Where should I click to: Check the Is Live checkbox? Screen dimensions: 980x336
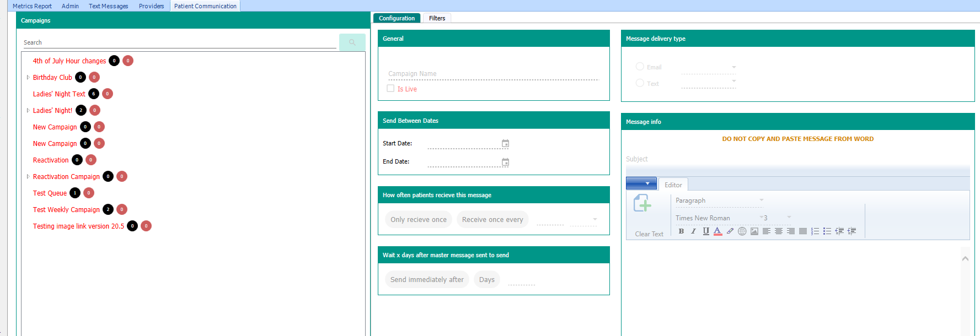coord(390,89)
